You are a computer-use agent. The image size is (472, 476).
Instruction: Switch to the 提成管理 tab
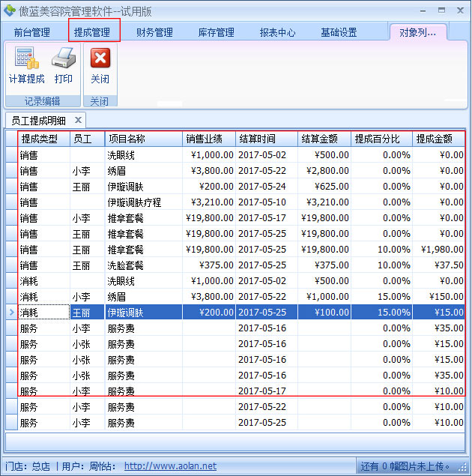click(x=93, y=31)
